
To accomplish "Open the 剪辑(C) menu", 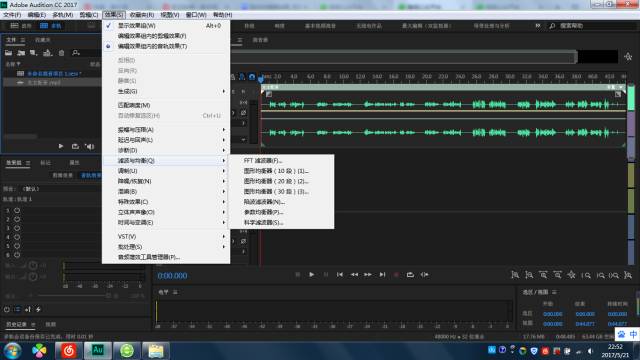I will click(89, 15).
